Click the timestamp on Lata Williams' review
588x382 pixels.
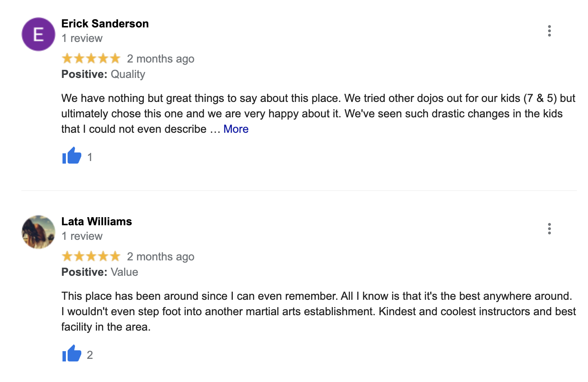tap(160, 257)
